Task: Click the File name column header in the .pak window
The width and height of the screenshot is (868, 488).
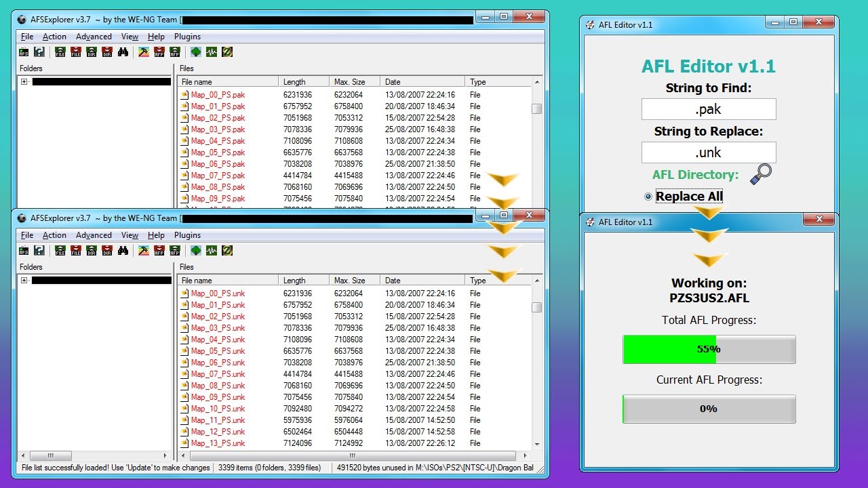Action: pyautogui.click(x=229, y=81)
